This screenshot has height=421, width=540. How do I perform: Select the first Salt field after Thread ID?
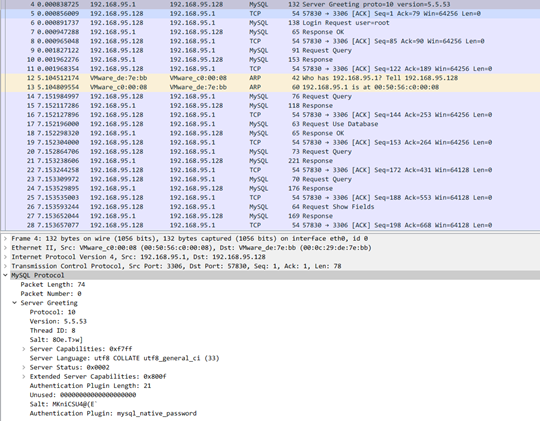pyautogui.click(x=56, y=340)
